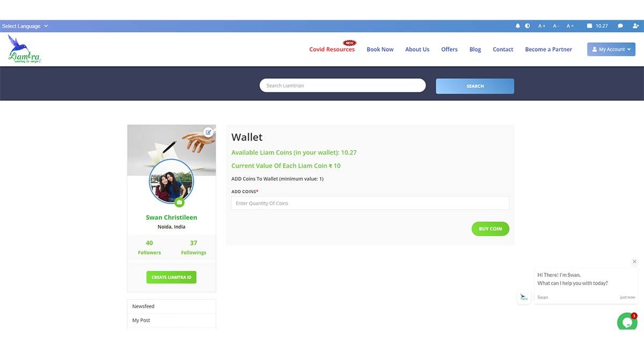The image size is (644, 349).
Task: Click the Buy Coin button
Action: pyautogui.click(x=491, y=229)
